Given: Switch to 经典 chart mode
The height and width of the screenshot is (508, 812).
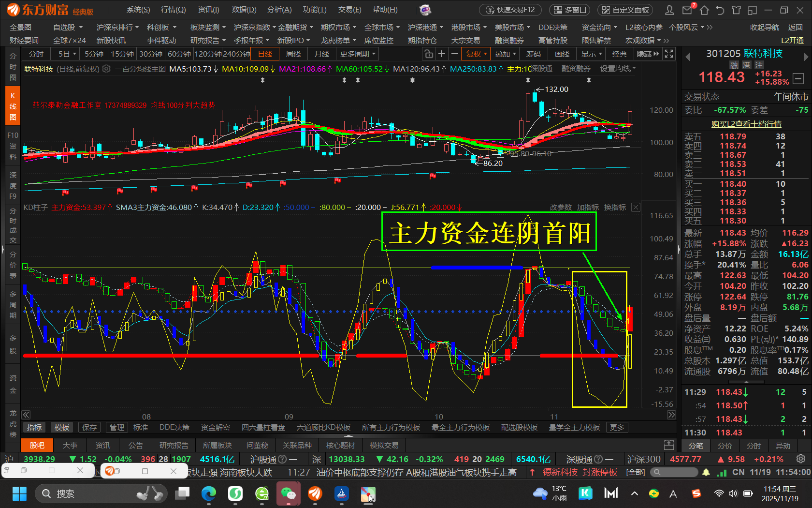Looking at the screenshot, I should [x=620, y=54].
